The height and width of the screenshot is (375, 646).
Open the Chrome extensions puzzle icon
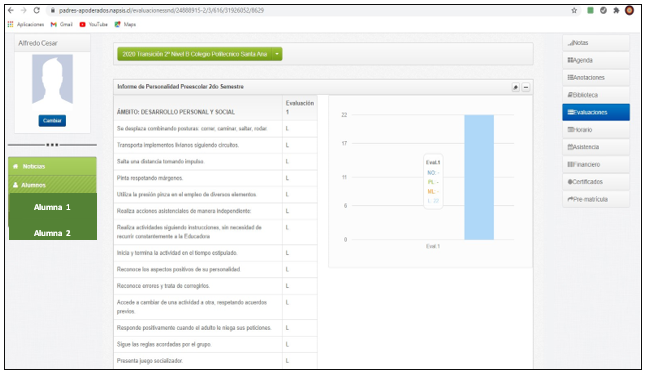coord(616,11)
